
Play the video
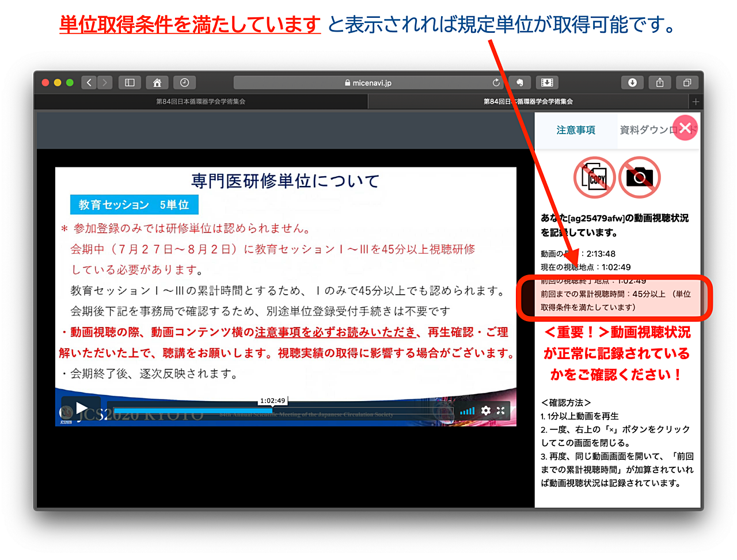tap(81, 409)
